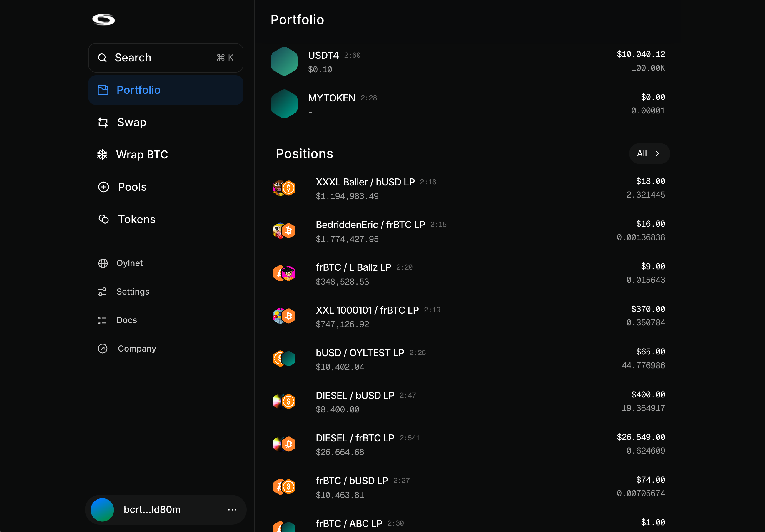Image resolution: width=765 pixels, height=532 pixels.
Task: Click the USDT4 token hexagon icon
Action: click(x=284, y=61)
